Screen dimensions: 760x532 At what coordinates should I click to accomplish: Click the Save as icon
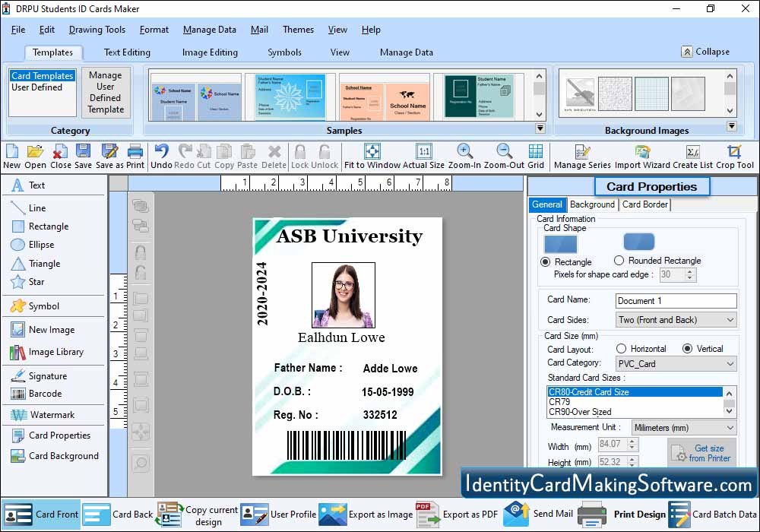coord(109,152)
